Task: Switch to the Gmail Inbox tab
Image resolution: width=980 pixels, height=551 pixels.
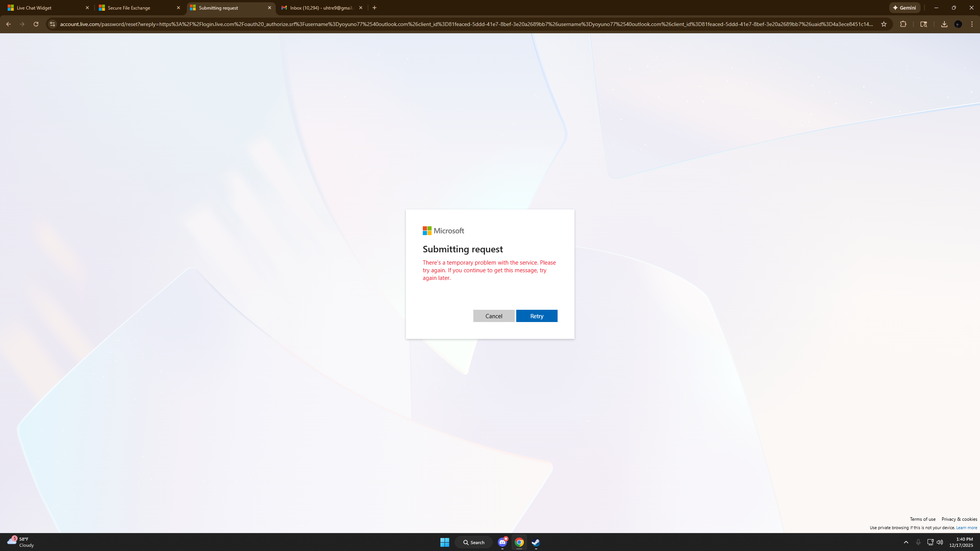Action: point(321,8)
